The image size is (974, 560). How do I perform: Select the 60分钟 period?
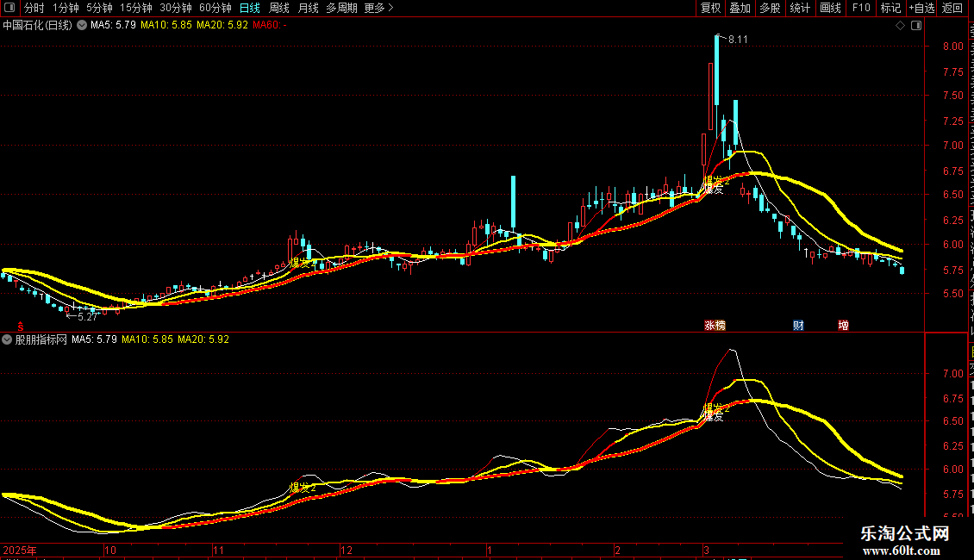coord(215,8)
